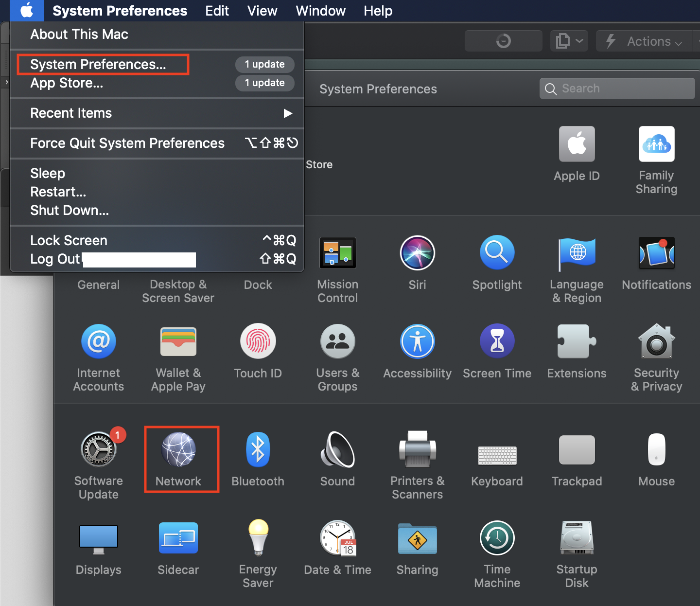Open Bluetooth preferences
Viewport: 700px width, 606px height.
click(258, 460)
